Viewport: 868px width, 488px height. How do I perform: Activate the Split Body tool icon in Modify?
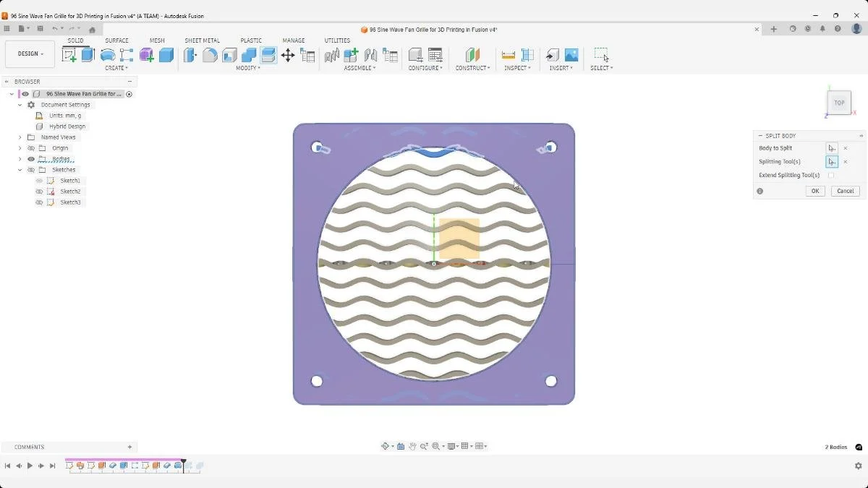pos(268,54)
